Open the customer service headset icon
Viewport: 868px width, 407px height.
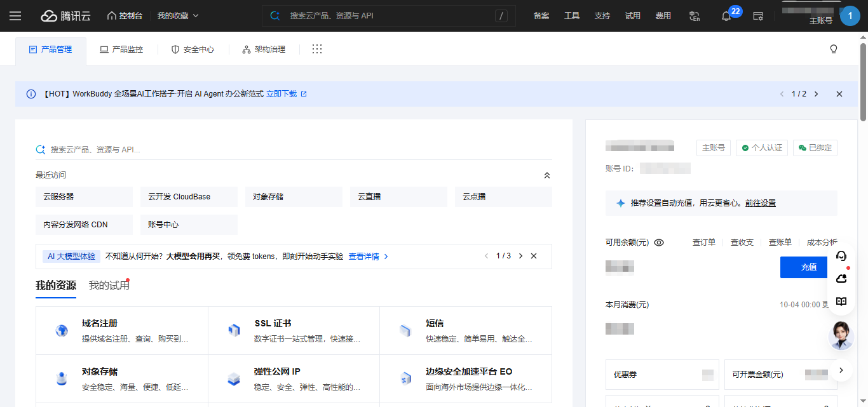point(841,256)
